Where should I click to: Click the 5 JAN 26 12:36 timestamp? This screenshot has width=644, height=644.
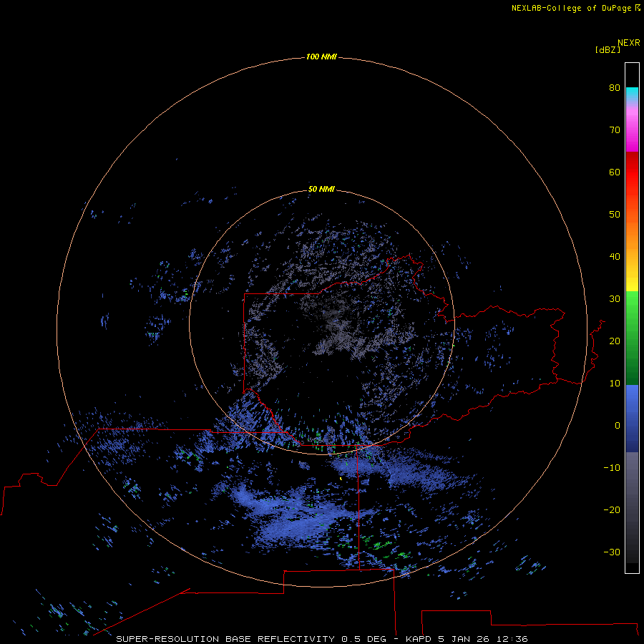click(x=482, y=639)
